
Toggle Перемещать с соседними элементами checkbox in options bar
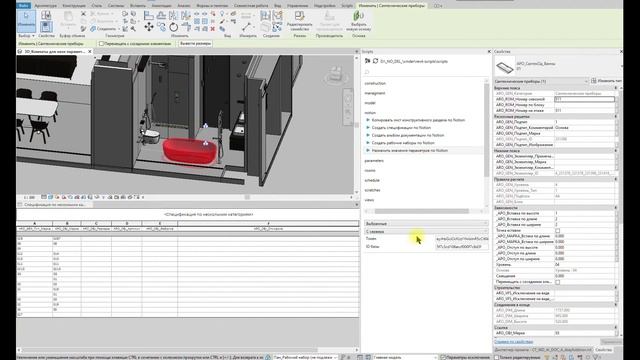(x=102, y=43)
